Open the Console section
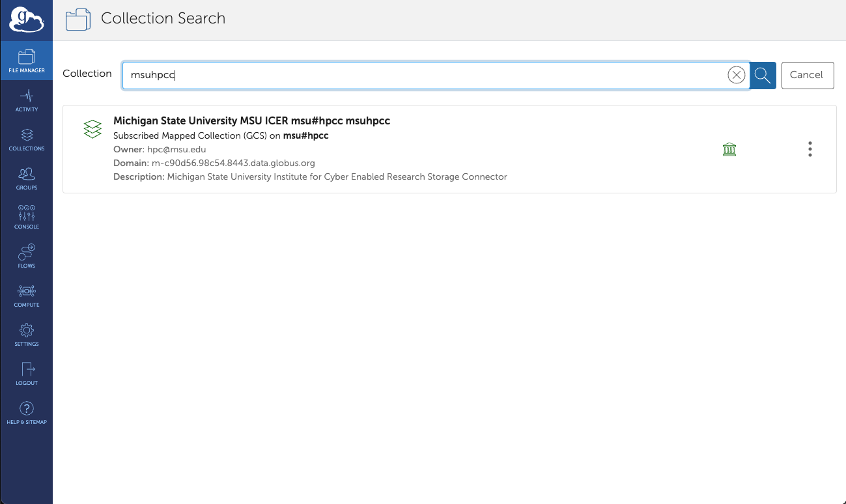Screen dimensions: 846x504 27,217
